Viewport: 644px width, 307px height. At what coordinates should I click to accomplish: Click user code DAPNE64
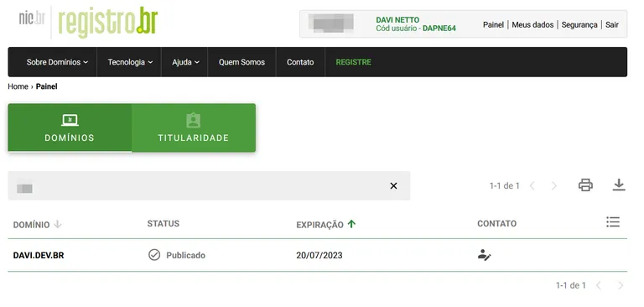pos(439,29)
